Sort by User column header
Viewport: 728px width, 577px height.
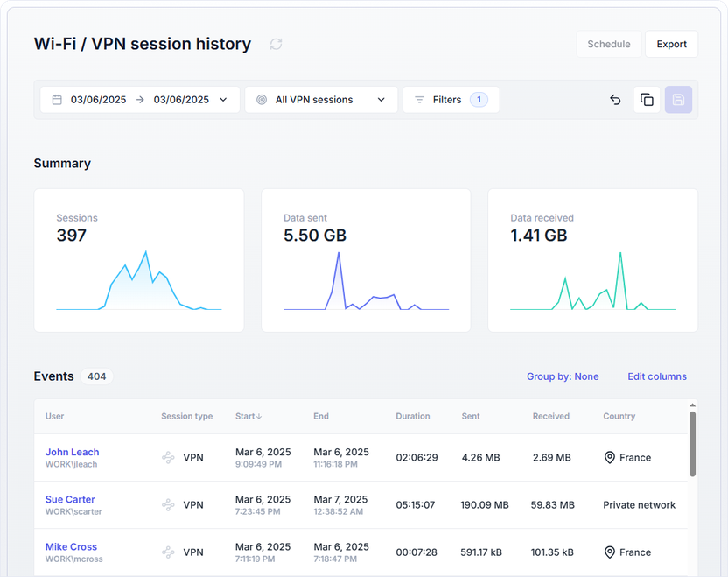[54, 416]
